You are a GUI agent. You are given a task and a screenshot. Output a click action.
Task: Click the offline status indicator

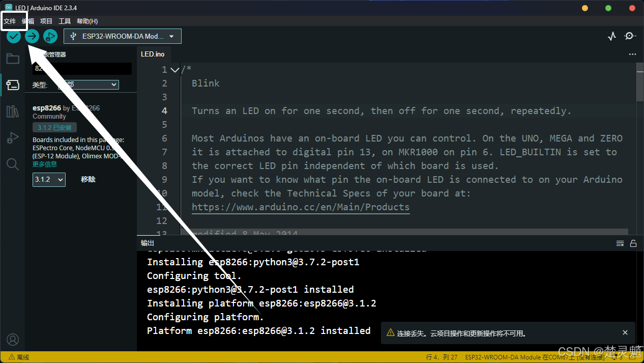coord(18,357)
